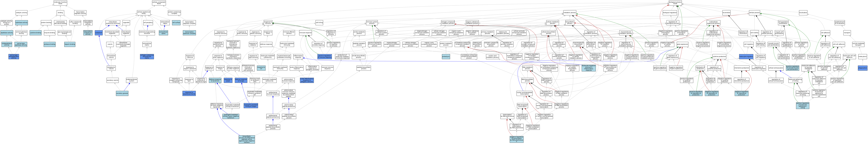Click neutrophil-mediated killing of fungus node
Image resolution: width=868 pixels, height=144 pixels.
[x=251, y=106]
